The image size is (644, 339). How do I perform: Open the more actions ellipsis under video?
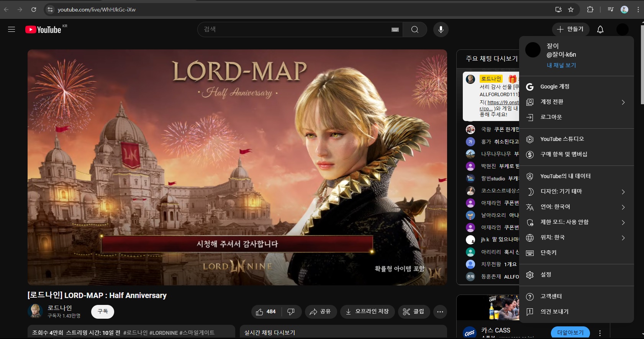[x=440, y=312]
